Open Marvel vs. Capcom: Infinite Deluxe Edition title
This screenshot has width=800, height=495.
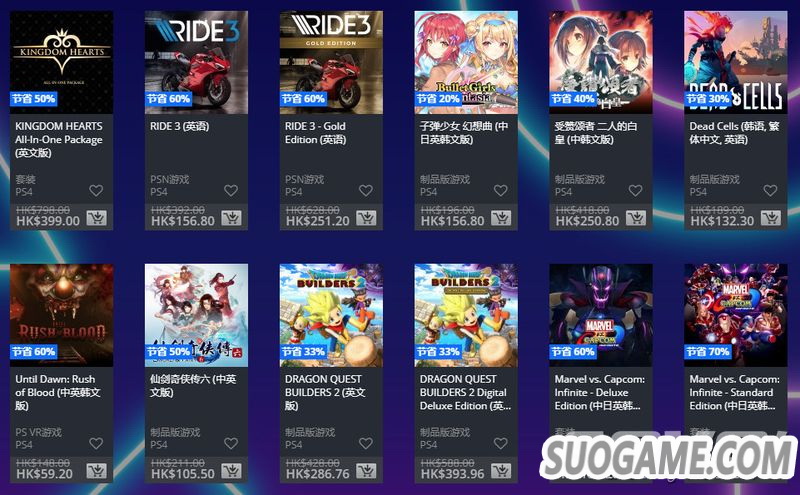pos(599,392)
